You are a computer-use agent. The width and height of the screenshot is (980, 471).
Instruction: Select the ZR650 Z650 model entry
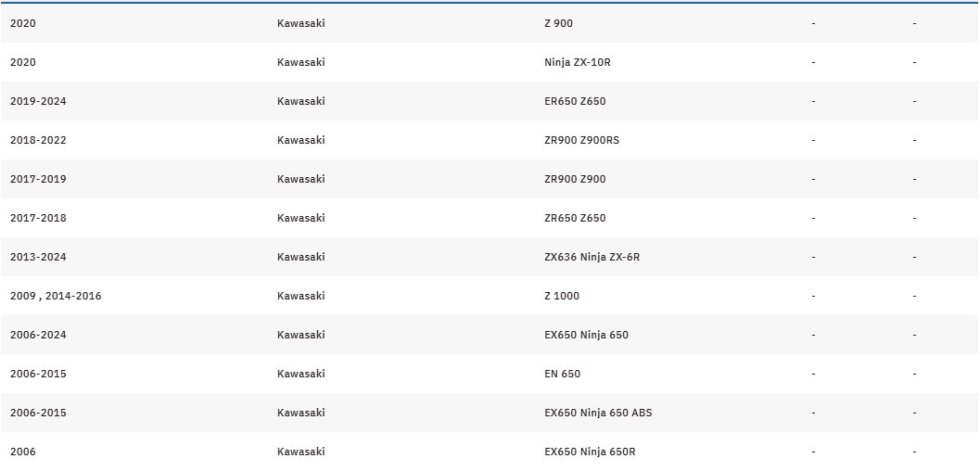coord(575,218)
